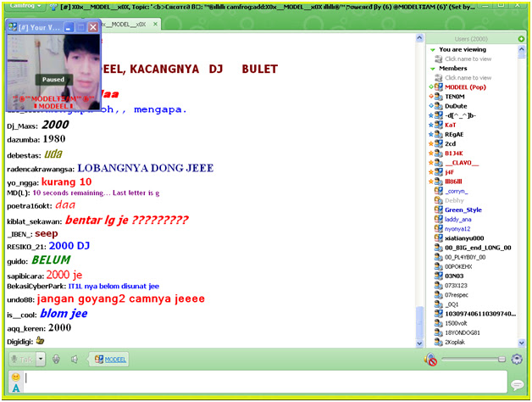The image size is (532, 402).
Task: Click user list scrollbar up arrow
Action: point(522,49)
